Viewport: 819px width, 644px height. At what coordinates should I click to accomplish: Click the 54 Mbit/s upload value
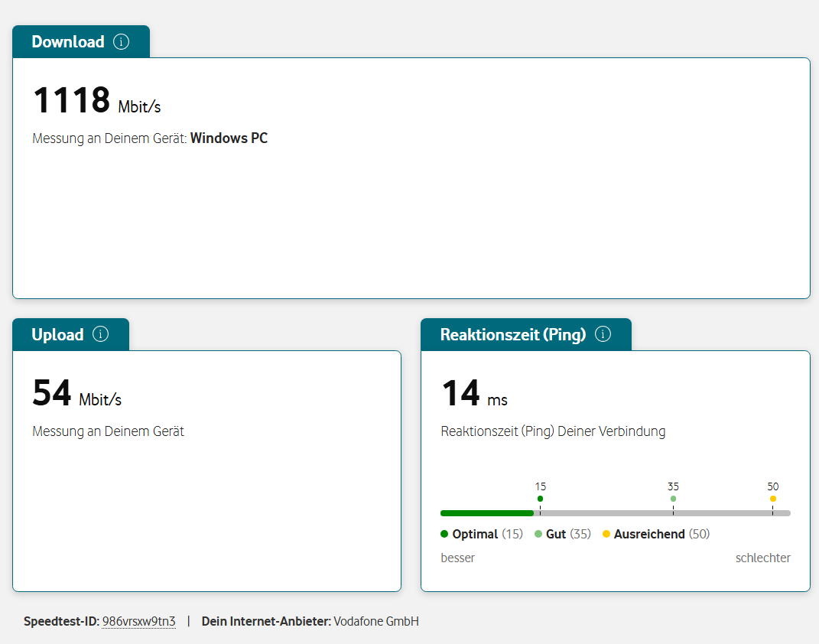click(x=77, y=393)
